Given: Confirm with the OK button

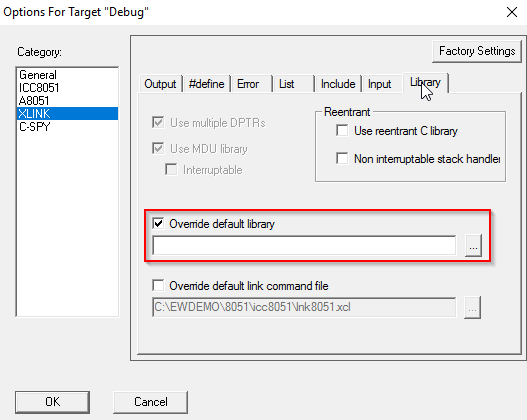Looking at the screenshot, I should [52, 402].
